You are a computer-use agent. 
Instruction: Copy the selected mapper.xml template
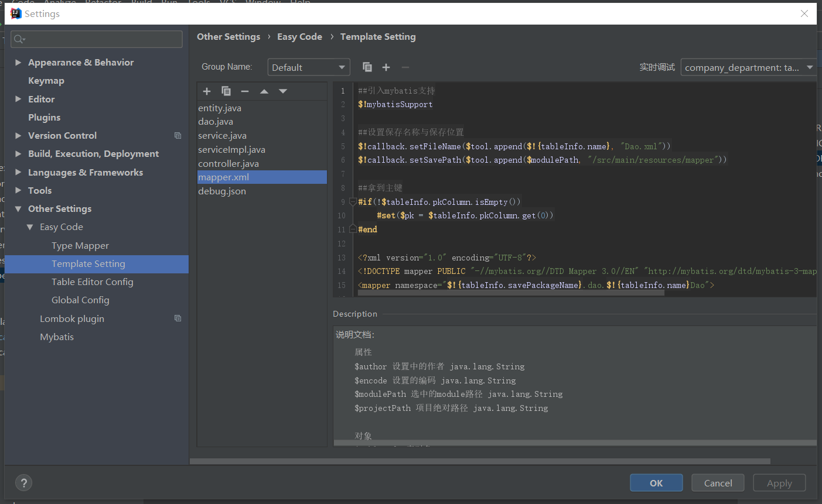pos(226,91)
